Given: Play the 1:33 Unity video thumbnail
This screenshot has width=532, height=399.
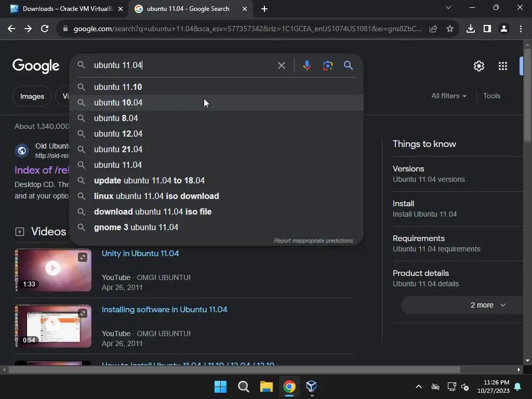Looking at the screenshot, I should click(54, 270).
